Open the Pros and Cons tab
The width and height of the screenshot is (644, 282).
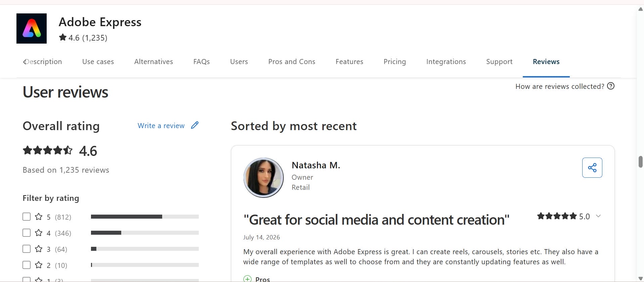292,62
